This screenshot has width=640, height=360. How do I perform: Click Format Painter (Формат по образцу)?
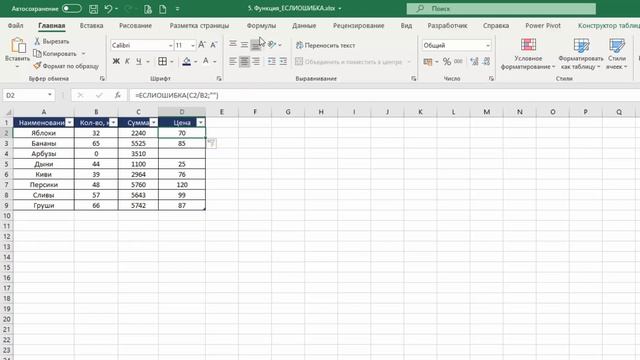click(x=66, y=66)
